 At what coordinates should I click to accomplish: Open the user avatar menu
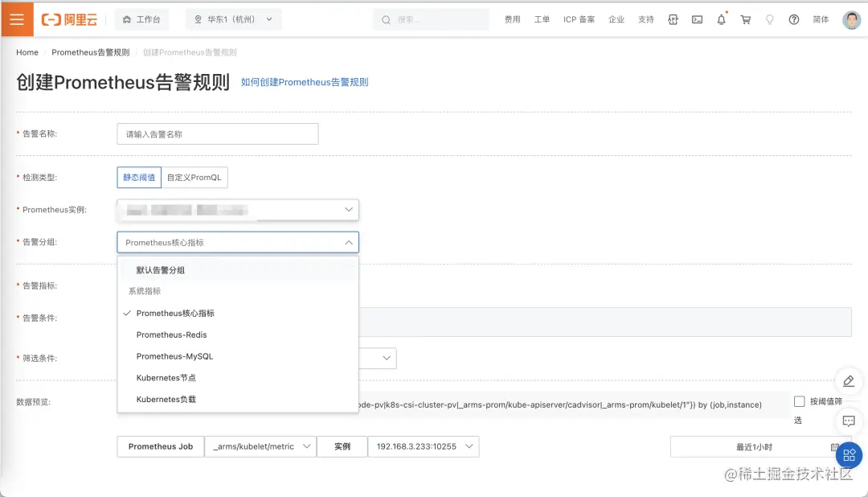pos(851,20)
